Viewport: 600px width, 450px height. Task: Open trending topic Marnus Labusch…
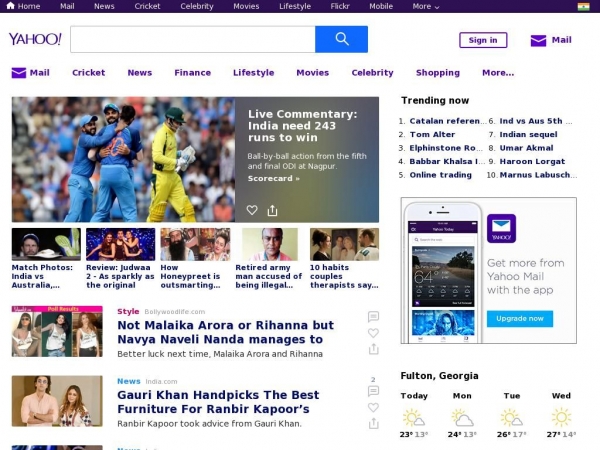click(538, 175)
